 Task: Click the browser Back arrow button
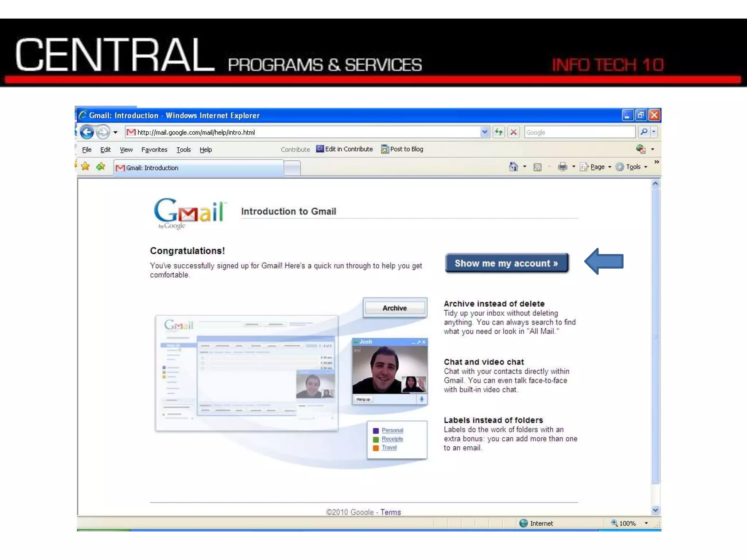[87, 132]
